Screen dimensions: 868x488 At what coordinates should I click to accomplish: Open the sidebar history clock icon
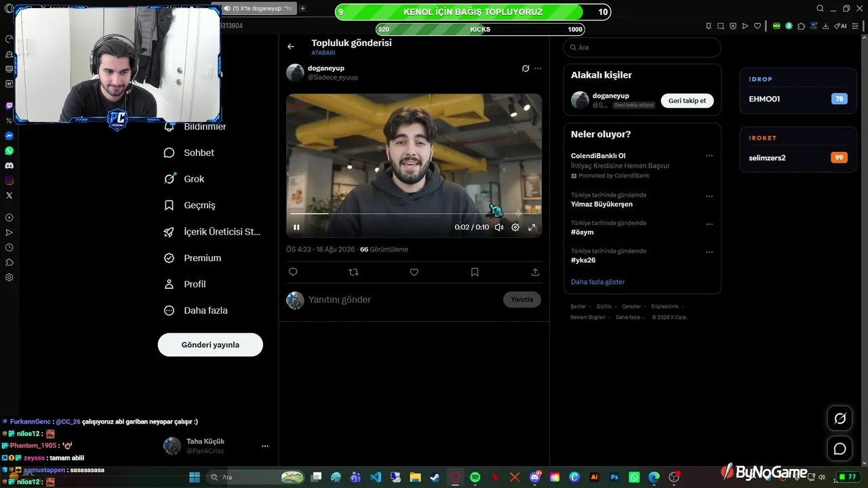click(9, 247)
